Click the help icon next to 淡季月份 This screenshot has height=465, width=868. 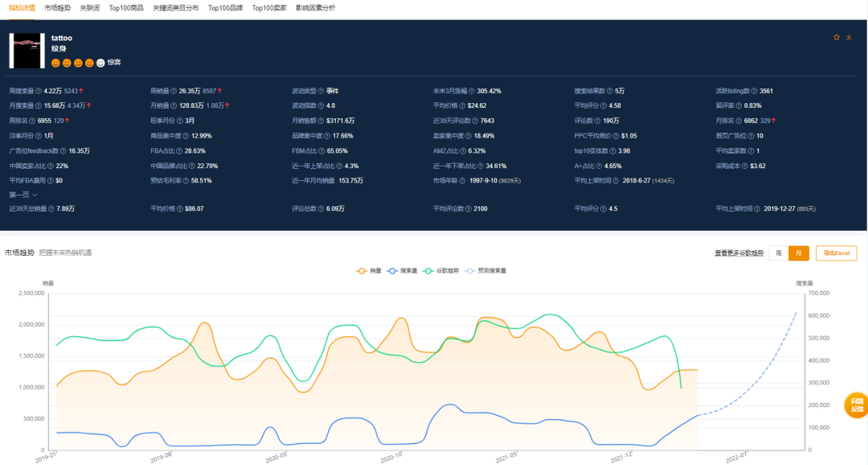[39, 136]
